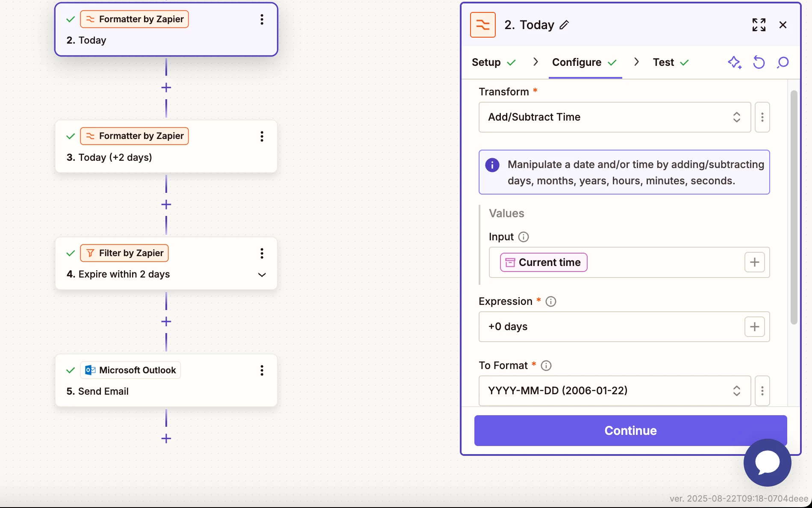This screenshot has width=812, height=508.
Task: Open the three-dot options next to To Format field
Action: click(762, 391)
